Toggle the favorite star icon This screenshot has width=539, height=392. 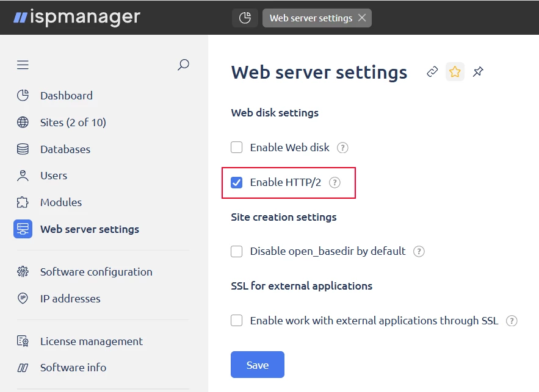[455, 72]
